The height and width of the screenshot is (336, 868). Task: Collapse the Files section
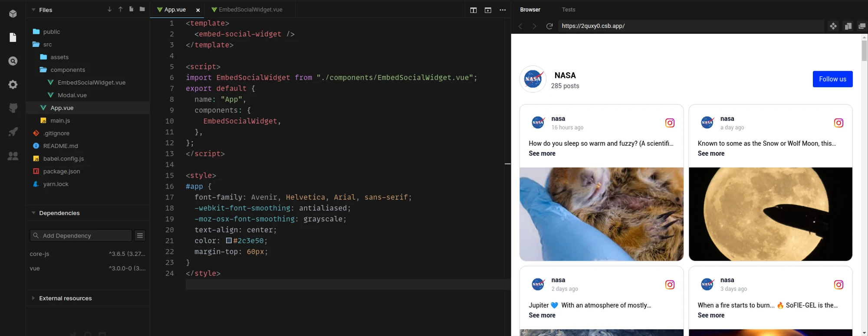33,10
